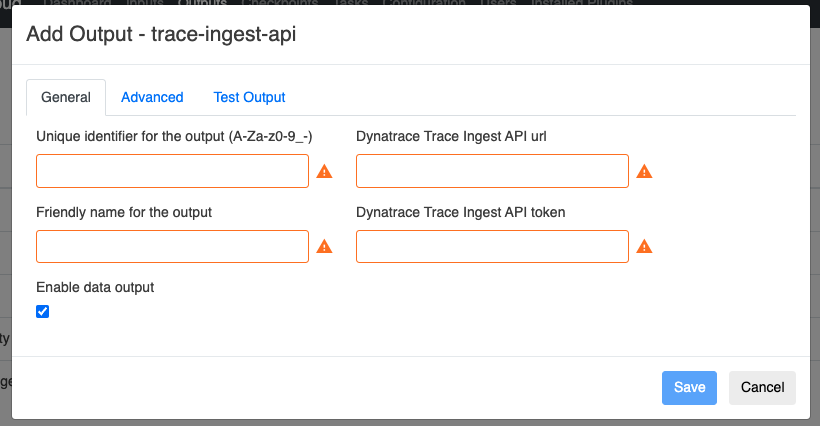Focus the Friendly name input field
Image resolution: width=820 pixels, height=426 pixels.
(172, 246)
